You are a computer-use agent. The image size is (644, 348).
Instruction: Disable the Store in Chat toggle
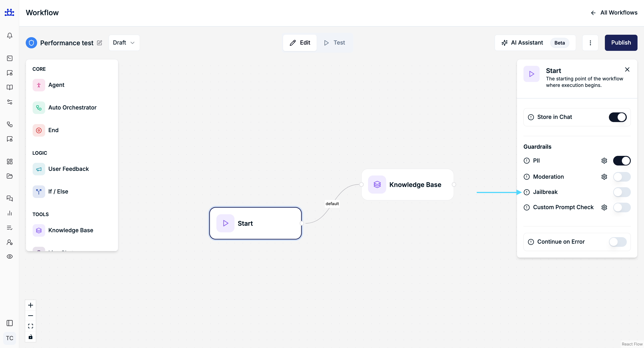617,117
